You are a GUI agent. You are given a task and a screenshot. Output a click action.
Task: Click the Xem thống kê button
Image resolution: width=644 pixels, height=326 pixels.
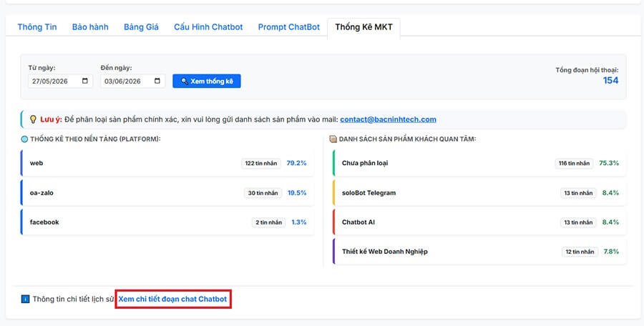(x=207, y=81)
